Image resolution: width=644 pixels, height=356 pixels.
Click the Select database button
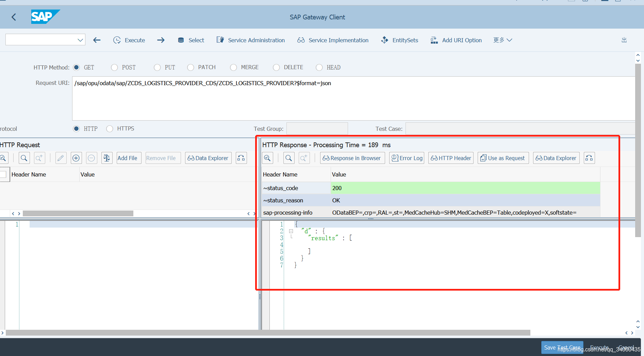(191, 40)
